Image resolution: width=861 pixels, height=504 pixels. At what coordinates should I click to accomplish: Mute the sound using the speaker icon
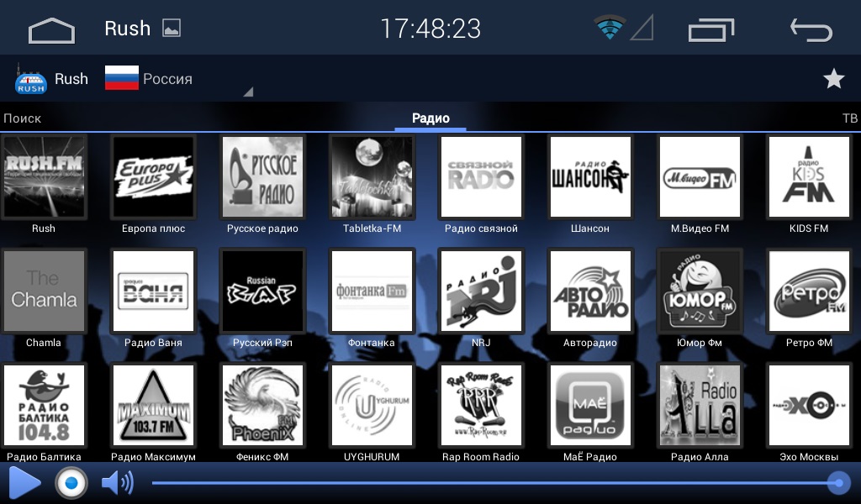click(x=117, y=483)
